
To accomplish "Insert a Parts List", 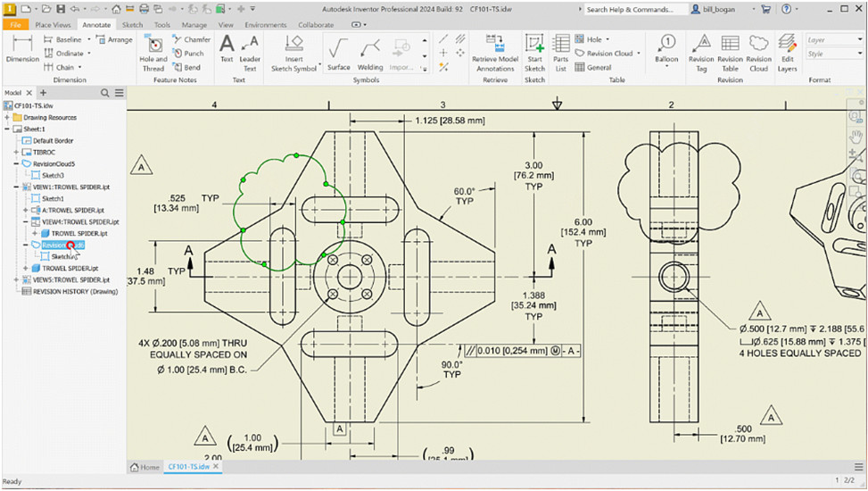I will 561,54.
